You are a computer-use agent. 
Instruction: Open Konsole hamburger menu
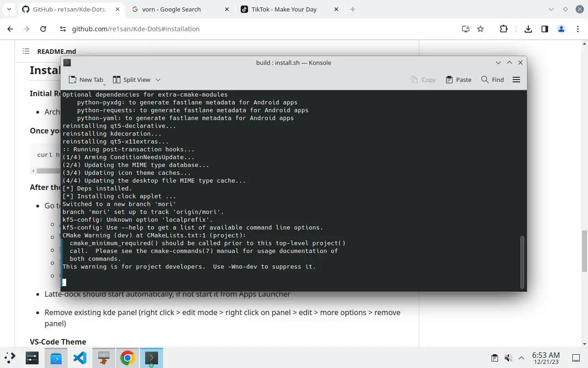(x=516, y=80)
